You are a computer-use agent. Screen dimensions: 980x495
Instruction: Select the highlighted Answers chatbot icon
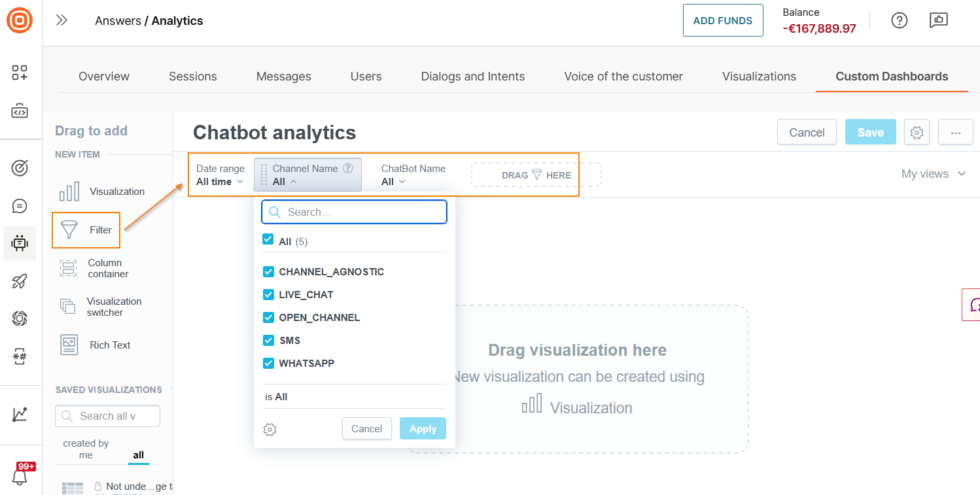[20, 243]
